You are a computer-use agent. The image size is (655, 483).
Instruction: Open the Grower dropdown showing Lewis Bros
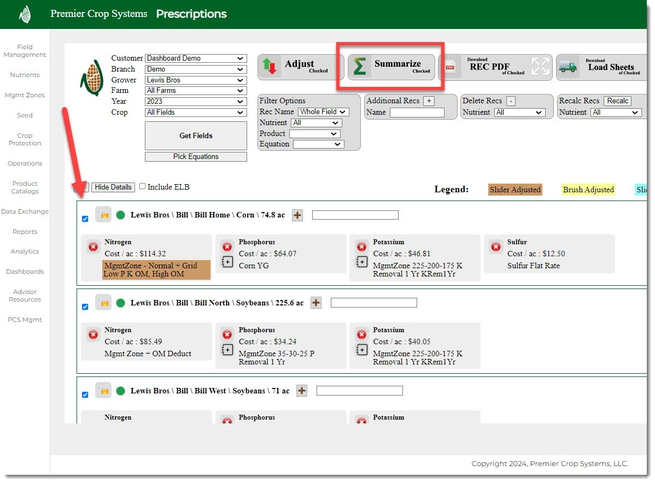click(x=195, y=80)
